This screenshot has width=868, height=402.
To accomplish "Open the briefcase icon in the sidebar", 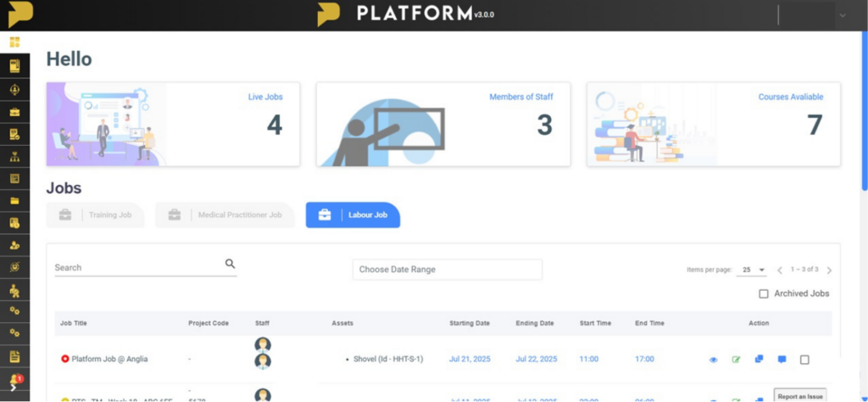I will click(x=14, y=112).
